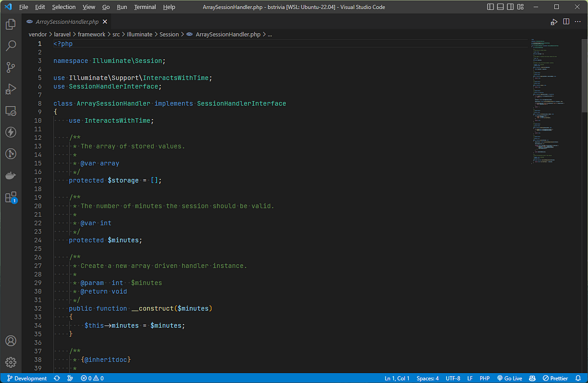Open the Edit menu
Image resolution: width=588 pixels, height=383 pixels.
click(x=40, y=7)
